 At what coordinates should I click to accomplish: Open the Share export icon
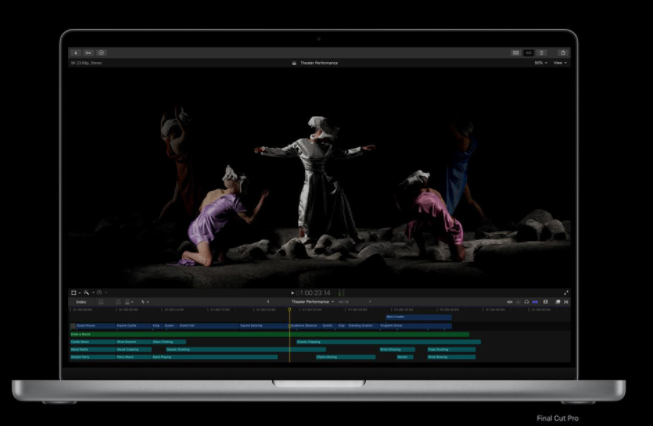[563, 52]
